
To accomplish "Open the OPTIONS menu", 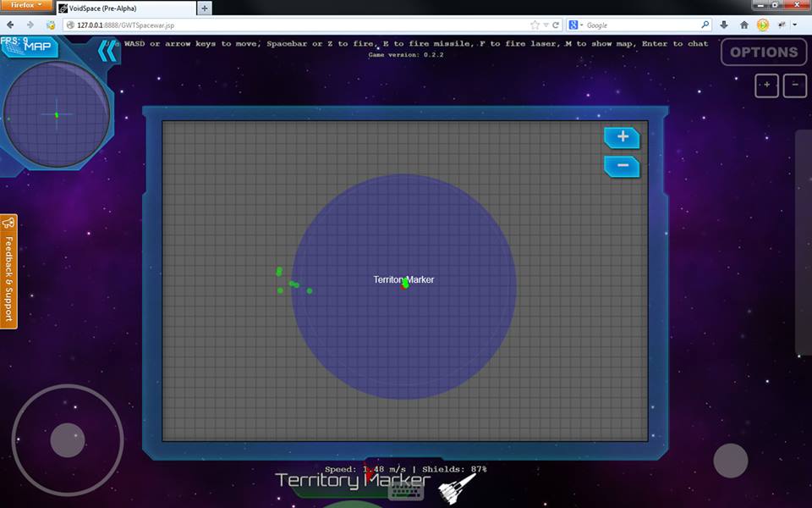I will (x=762, y=52).
